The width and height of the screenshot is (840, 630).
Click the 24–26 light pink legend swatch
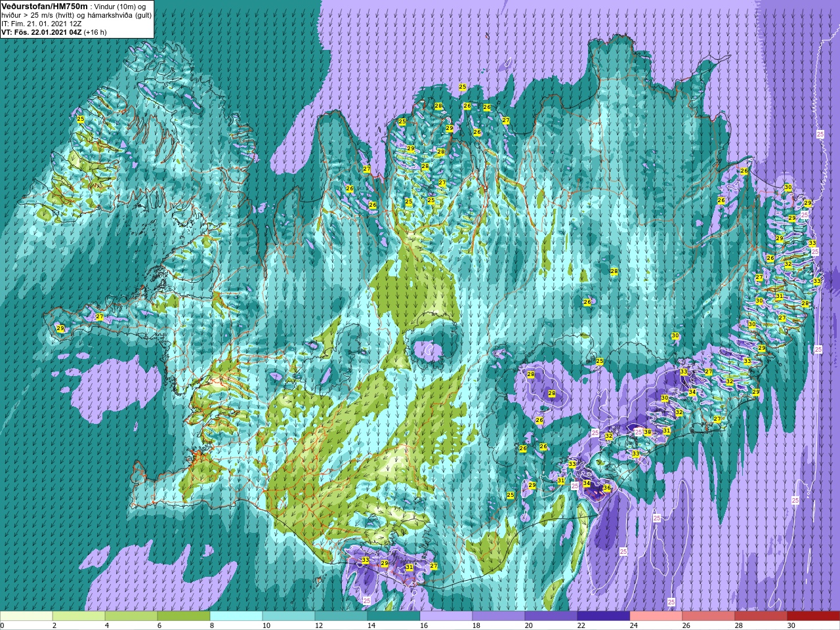[x=656, y=616]
